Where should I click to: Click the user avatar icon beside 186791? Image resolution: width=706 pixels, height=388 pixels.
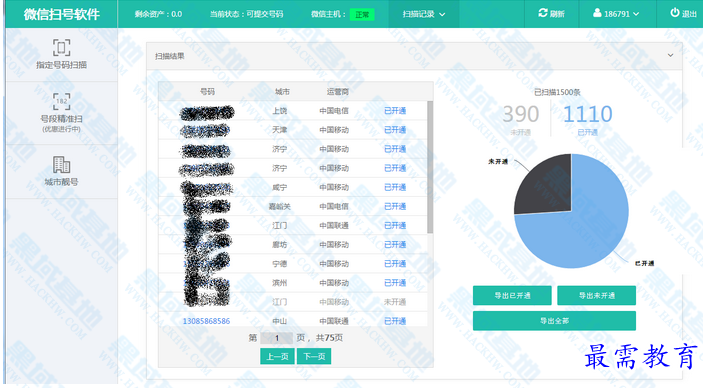click(597, 13)
